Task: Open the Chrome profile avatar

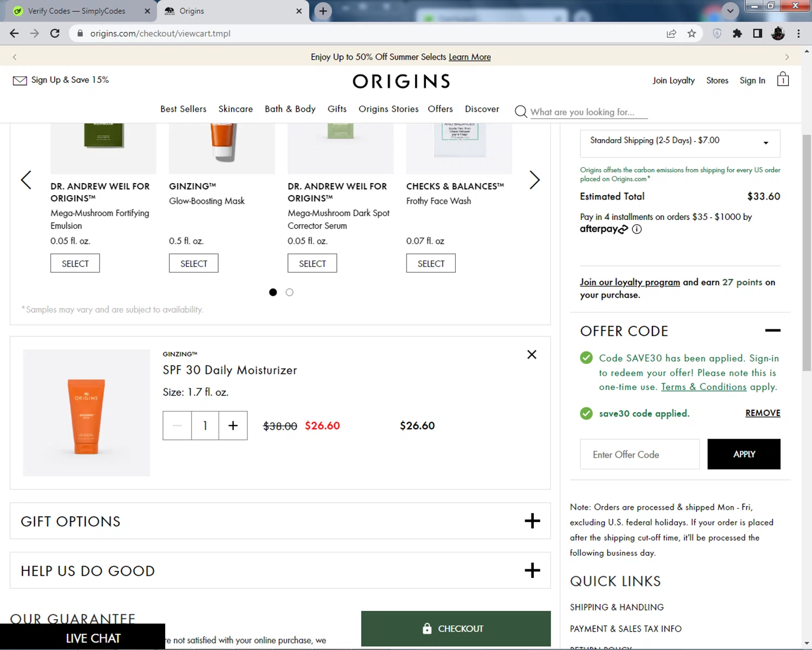Action: click(778, 34)
